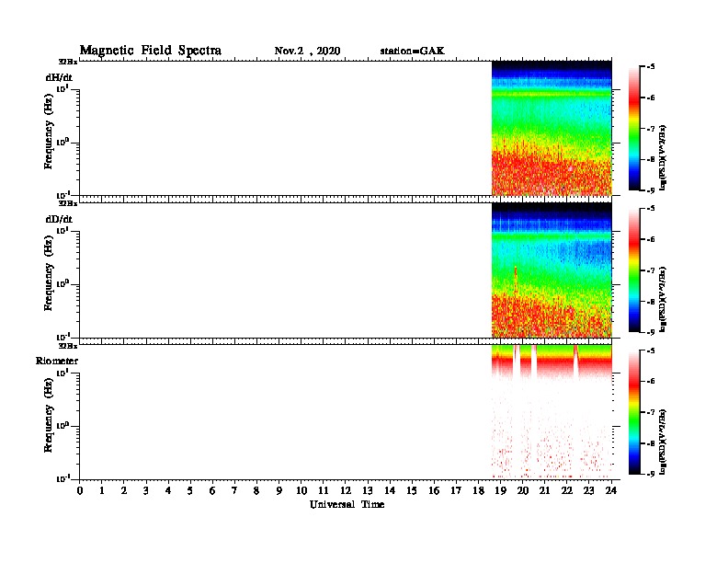Click the hour 8 tick label
Viewport: 728px width, 563px height.
(x=256, y=491)
